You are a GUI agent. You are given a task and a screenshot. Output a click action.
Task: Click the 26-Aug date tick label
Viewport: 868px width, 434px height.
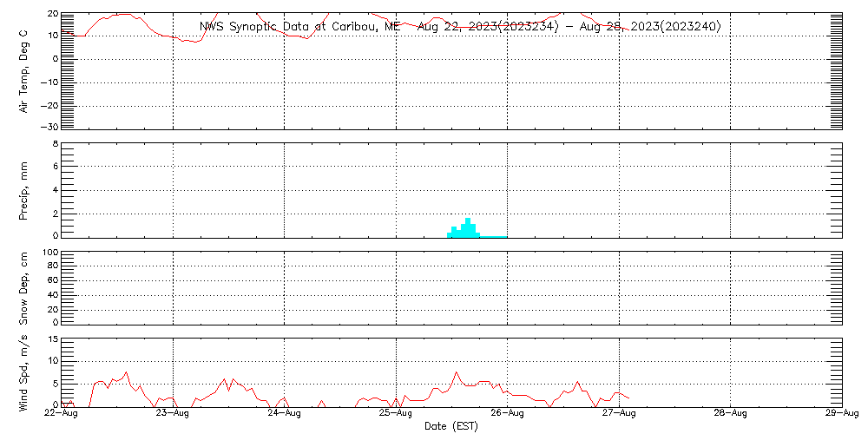[x=507, y=415]
